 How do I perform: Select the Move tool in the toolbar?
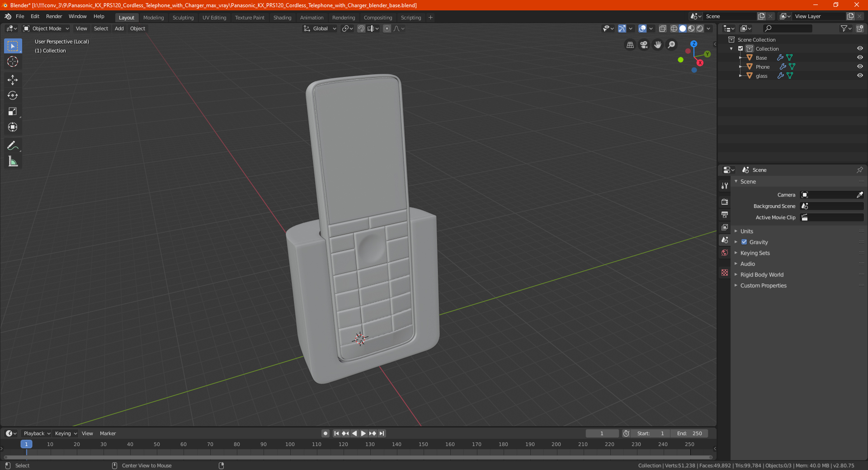13,80
